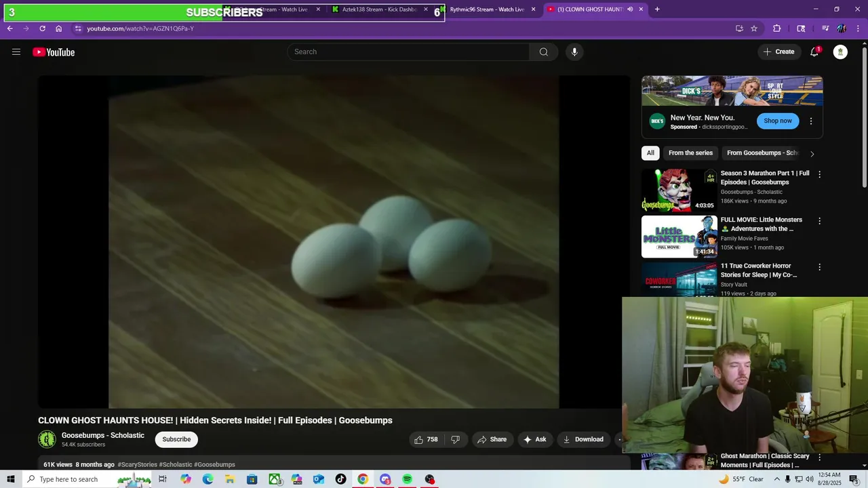The height and width of the screenshot is (488, 868).
Task: Open the YouTube guide hamburger menu
Action: point(16,52)
